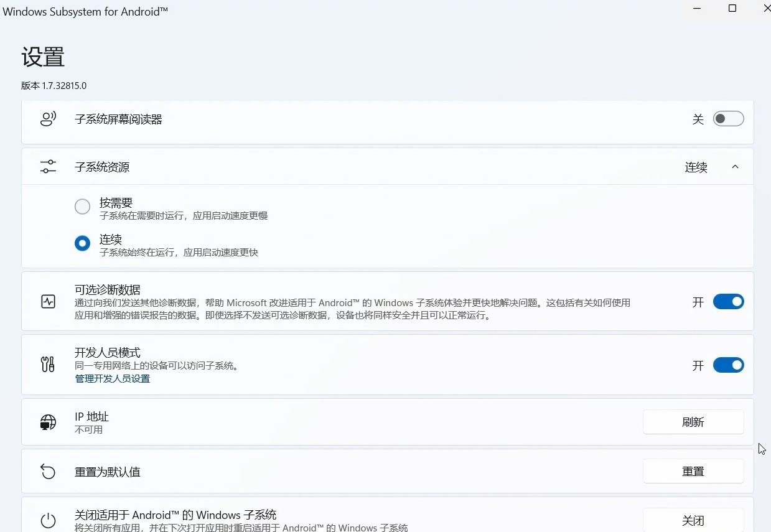Click the 关闭适用于 Android 的 Windows 子系统 heading
Viewport: 771px width, 532px height.
[175, 515]
